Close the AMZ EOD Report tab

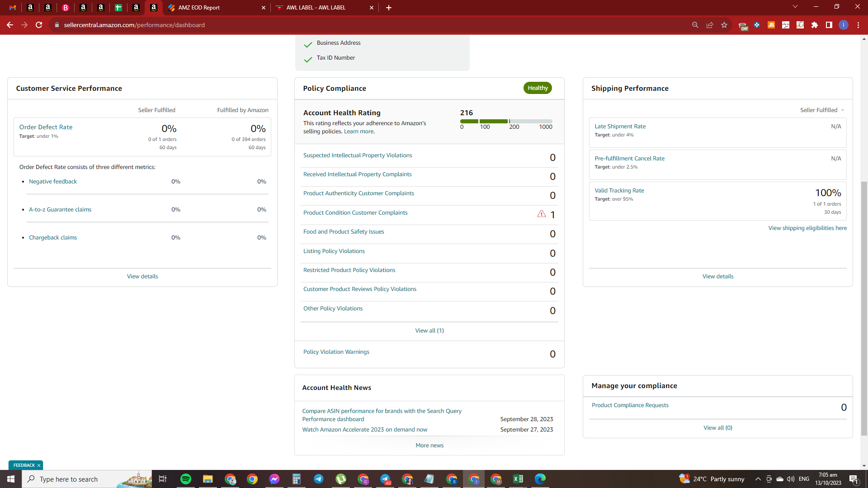click(x=264, y=8)
